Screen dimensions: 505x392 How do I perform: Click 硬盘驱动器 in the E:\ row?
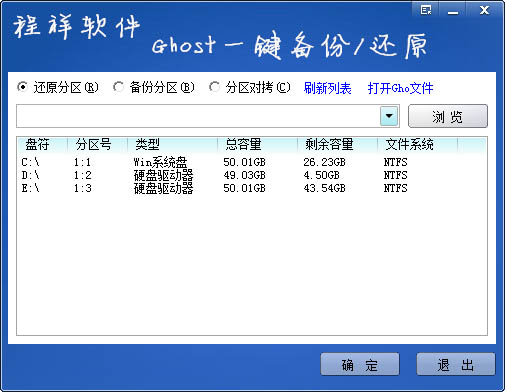[x=163, y=188]
